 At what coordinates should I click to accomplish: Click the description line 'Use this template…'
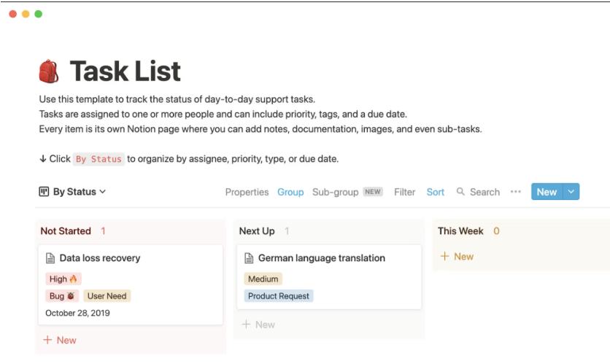pos(177,99)
